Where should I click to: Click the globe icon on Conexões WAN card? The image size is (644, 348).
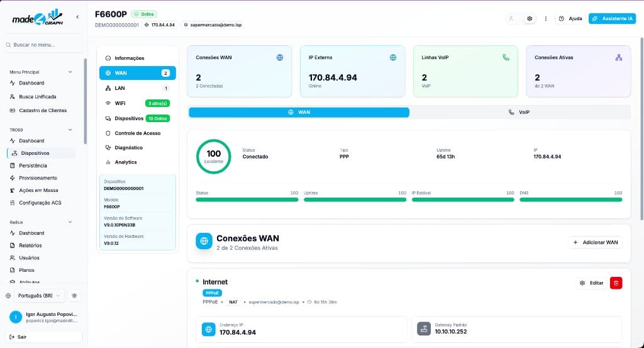click(280, 57)
